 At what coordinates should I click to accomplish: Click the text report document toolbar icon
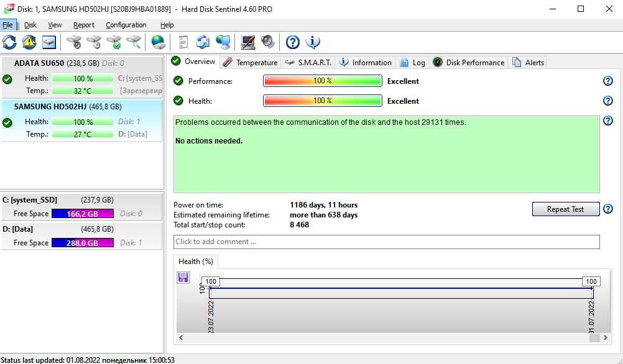183,42
